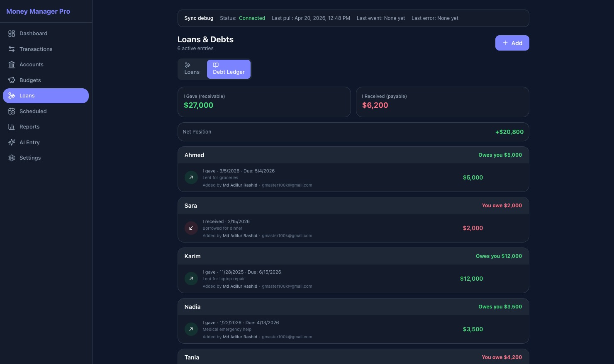
Task: Click the incoming arrow icon on Sara's entry
Action: point(191,228)
